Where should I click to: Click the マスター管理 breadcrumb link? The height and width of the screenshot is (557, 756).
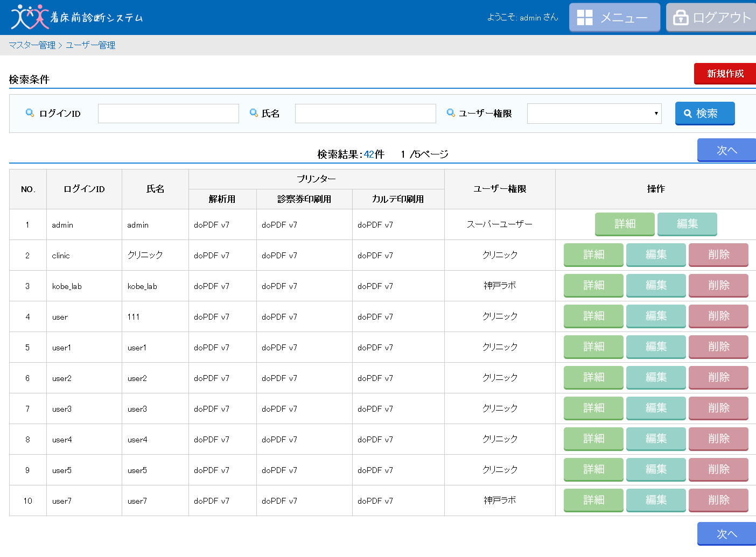tap(32, 45)
